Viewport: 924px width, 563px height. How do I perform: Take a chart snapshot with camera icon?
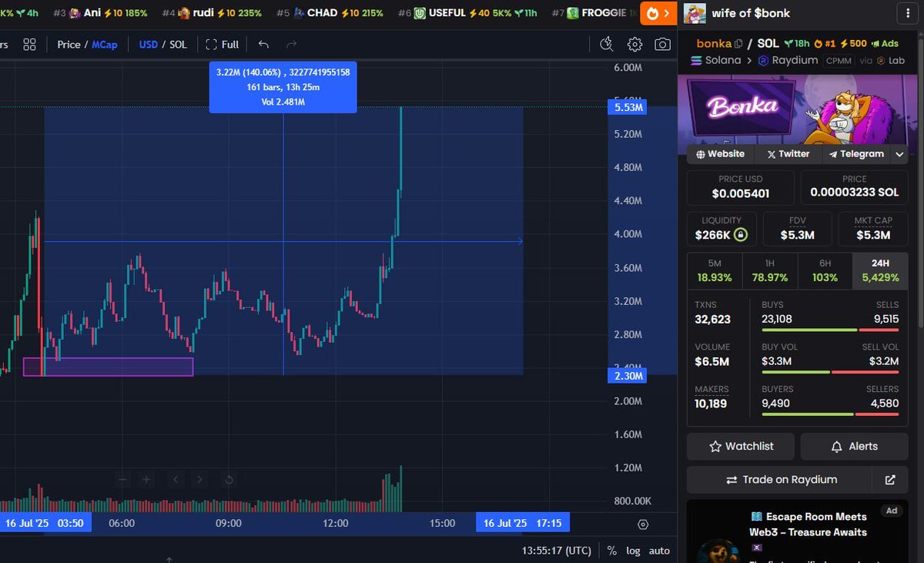[x=662, y=45]
